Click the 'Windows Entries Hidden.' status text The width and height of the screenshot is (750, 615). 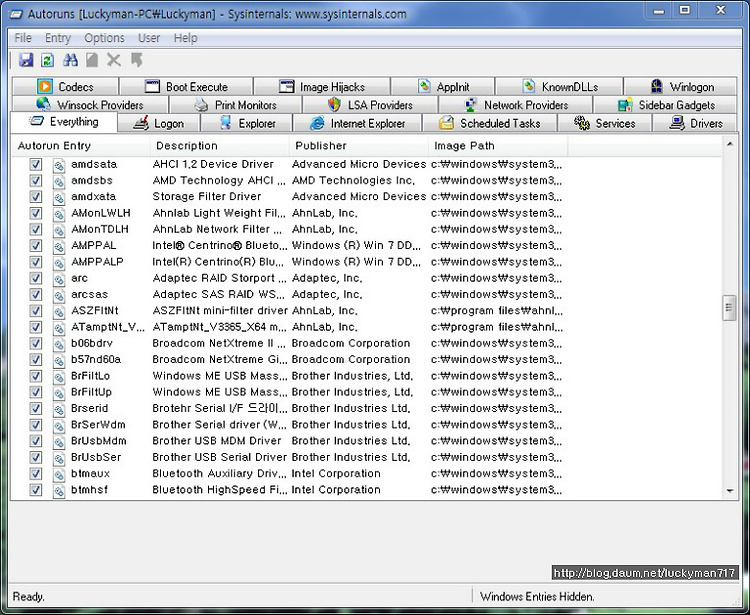[x=537, y=596]
